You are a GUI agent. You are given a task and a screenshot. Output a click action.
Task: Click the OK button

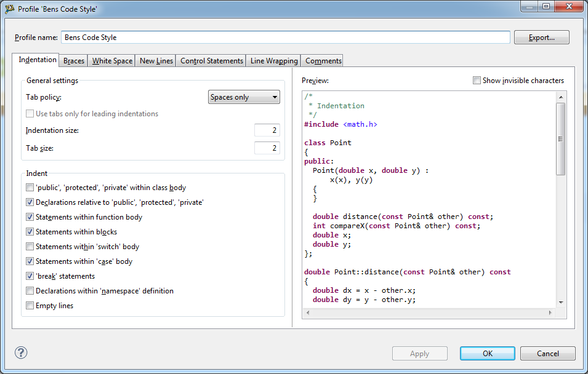(488, 353)
